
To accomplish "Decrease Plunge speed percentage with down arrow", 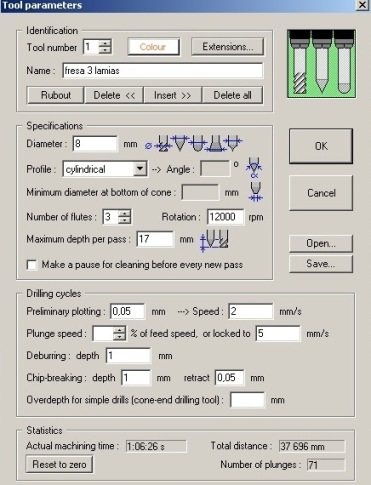I will tap(119, 337).
